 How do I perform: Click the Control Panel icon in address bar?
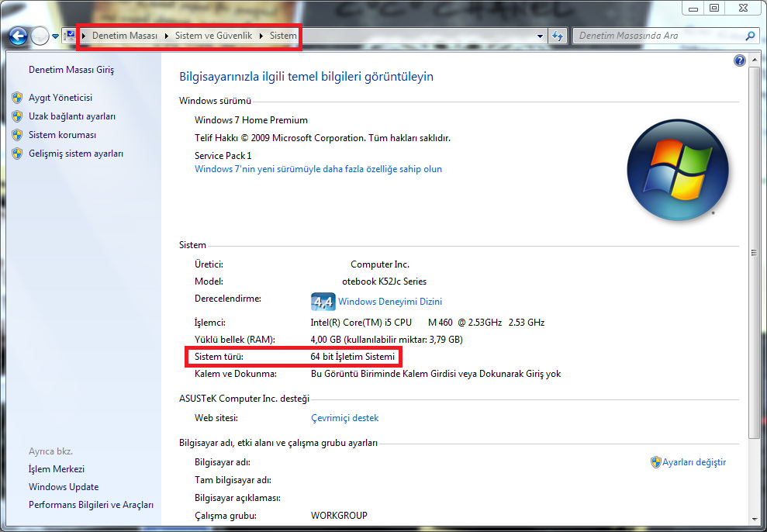click(x=70, y=36)
